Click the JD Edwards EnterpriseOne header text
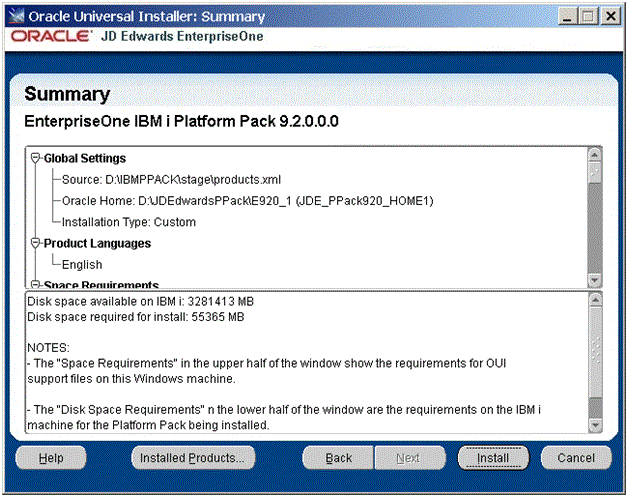628x497 pixels. click(182, 36)
